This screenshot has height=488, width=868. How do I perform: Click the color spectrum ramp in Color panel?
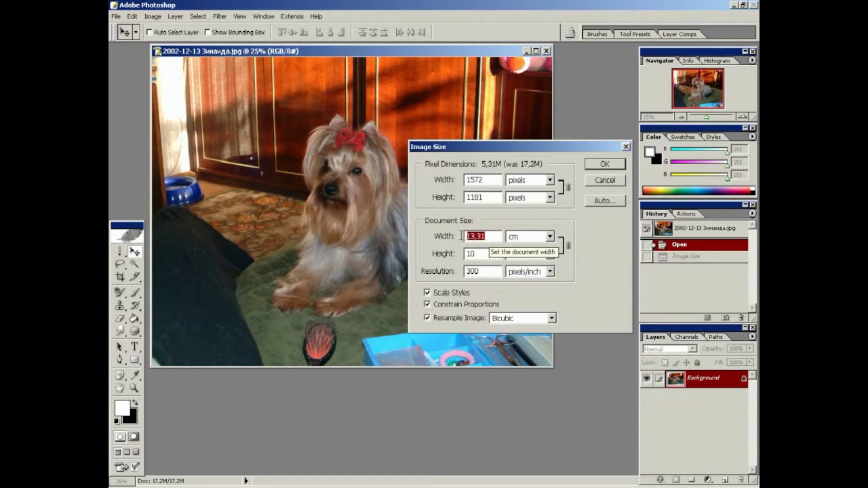698,191
